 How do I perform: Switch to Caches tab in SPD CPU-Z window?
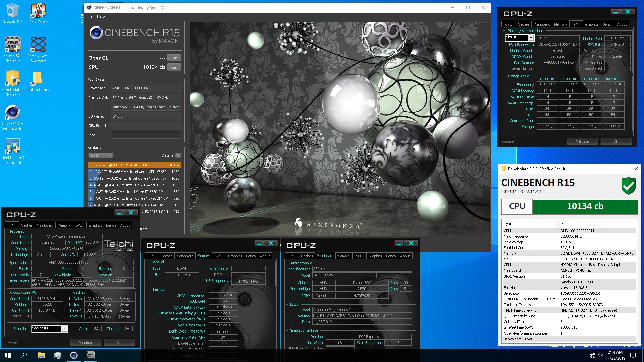pos(523,24)
